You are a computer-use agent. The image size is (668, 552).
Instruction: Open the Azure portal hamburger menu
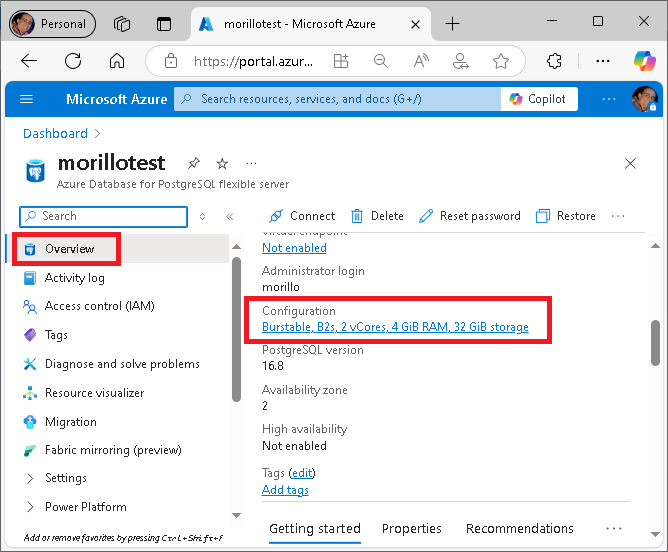pos(26,99)
